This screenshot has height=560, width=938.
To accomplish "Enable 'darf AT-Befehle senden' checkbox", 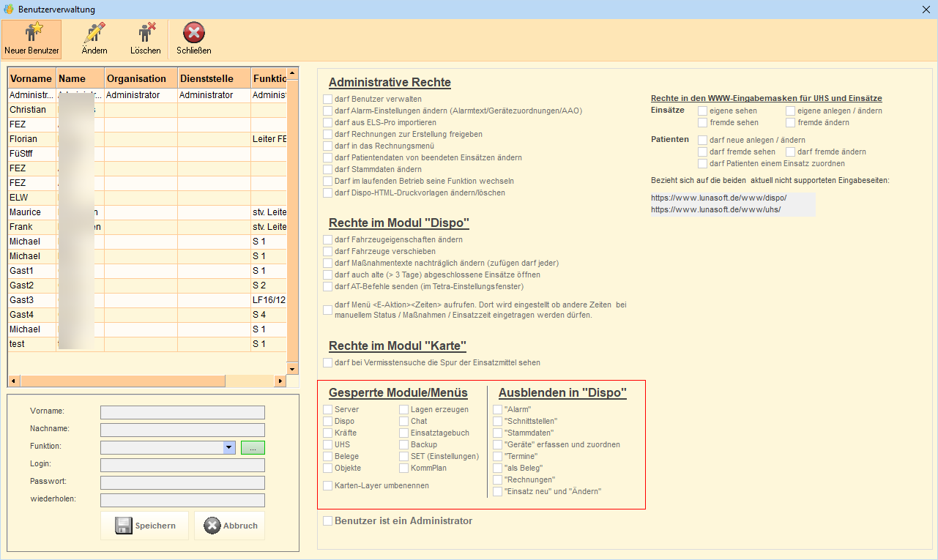I will tap(327, 286).
